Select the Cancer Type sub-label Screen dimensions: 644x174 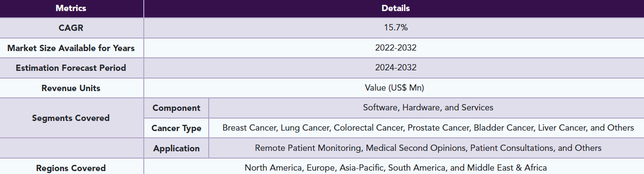tap(176, 128)
